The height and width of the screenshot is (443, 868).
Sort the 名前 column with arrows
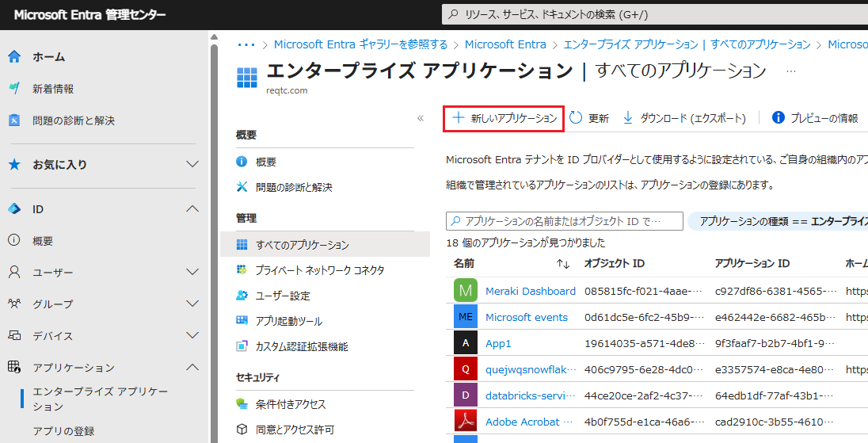(x=563, y=264)
